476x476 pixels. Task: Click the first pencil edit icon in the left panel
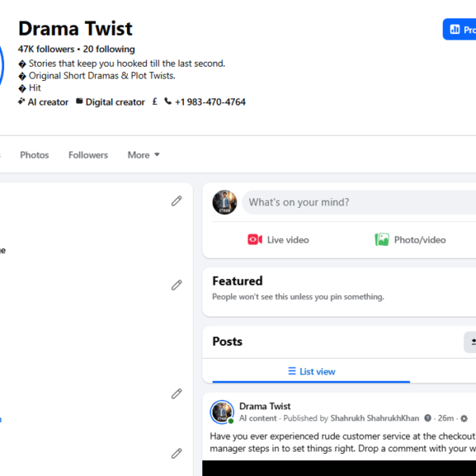click(x=177, y=201)
